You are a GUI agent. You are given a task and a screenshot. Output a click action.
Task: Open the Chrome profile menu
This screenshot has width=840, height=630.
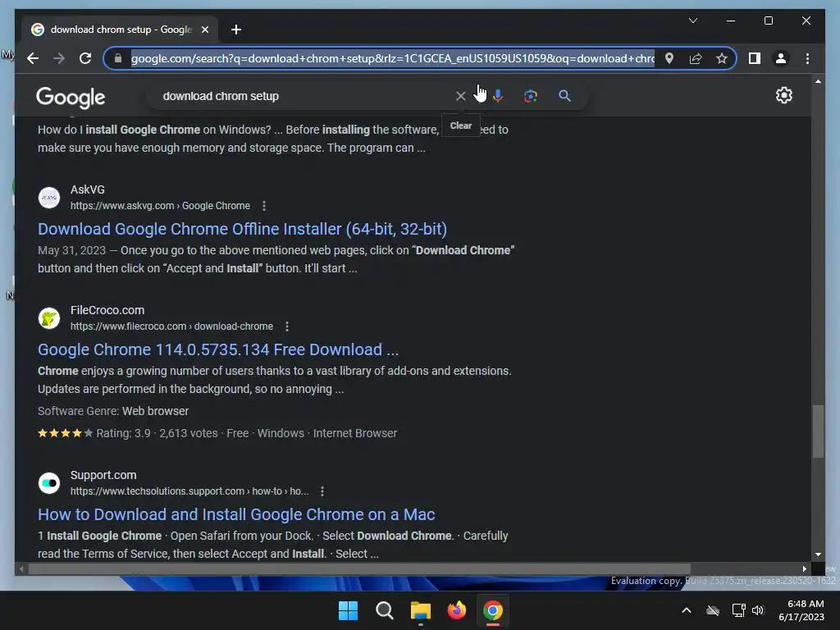pos(781,58)
